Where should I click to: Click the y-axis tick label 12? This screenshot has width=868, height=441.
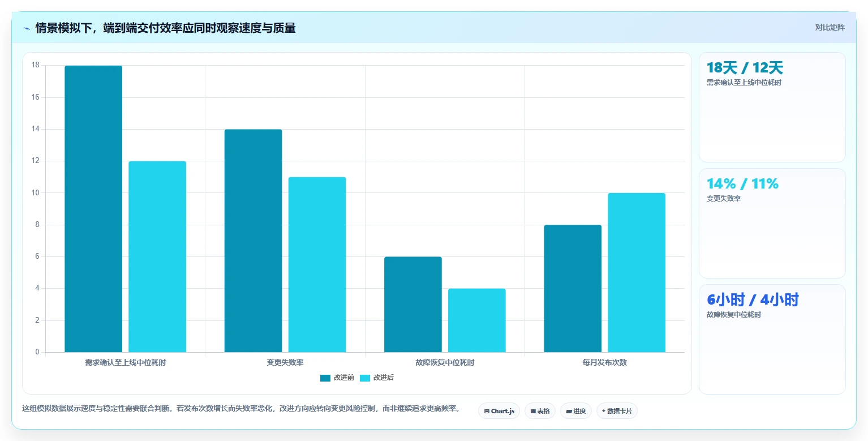(35, 161)
